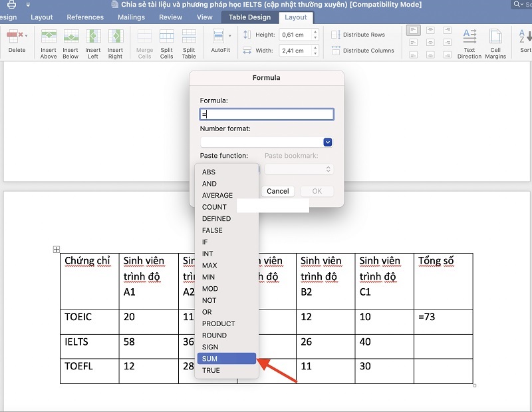This screenshot has height=412, width=532.
Task: Switch to the Table Design tab
Action: coord(249,17)
